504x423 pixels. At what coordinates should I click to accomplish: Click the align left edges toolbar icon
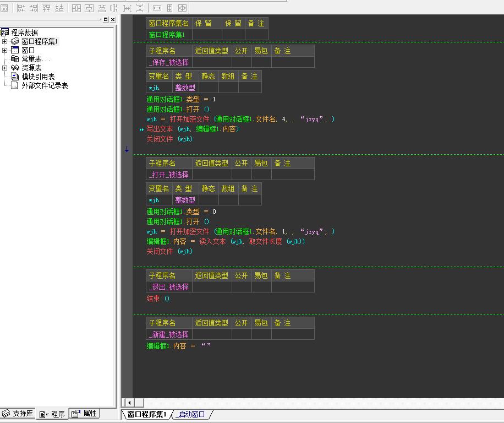21,8
